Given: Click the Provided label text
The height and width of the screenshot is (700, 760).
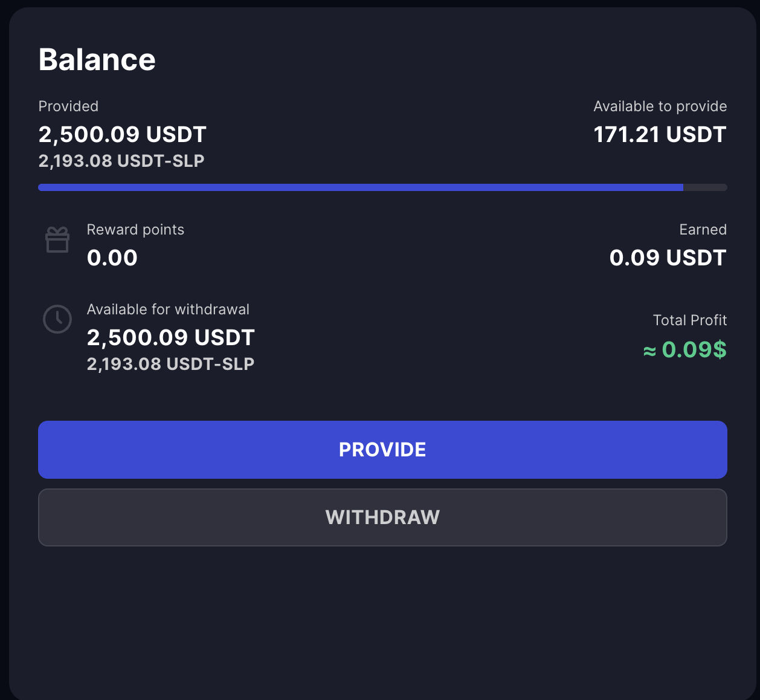Looking at the screenshot, I should 68,106.
